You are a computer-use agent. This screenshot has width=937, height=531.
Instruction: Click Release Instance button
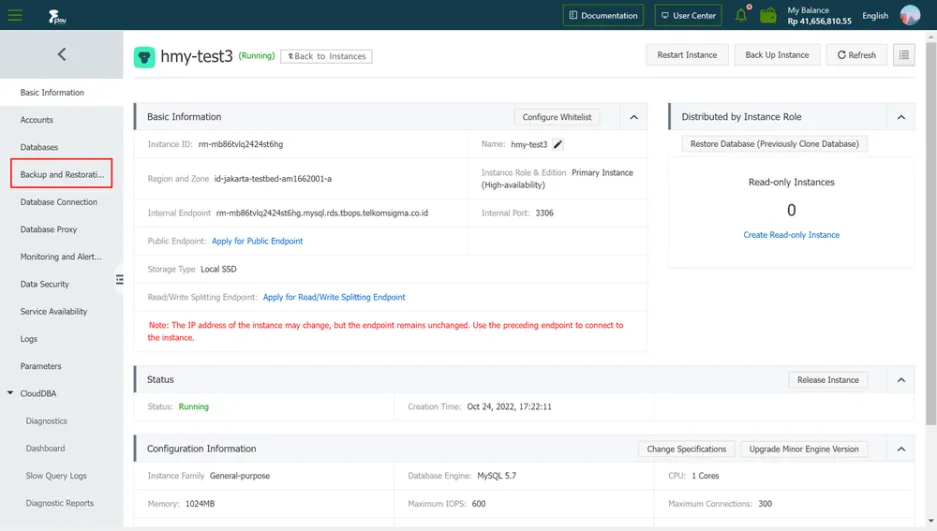click(828, 380)
